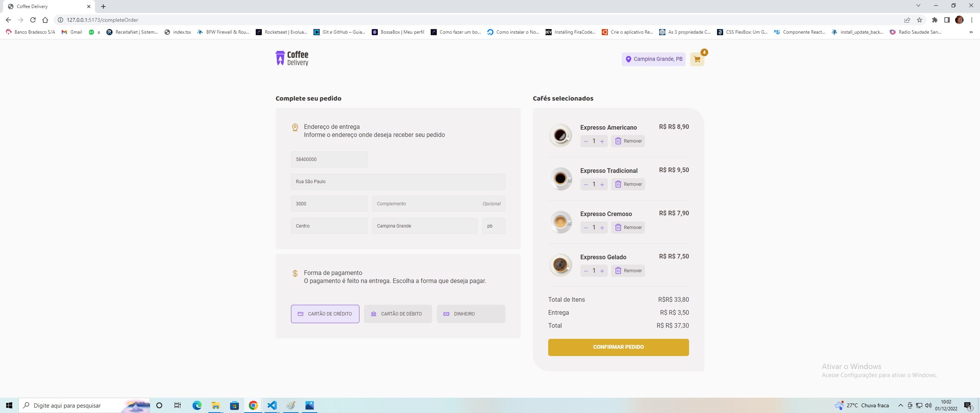This screenshot has width=980, height=413.
Task: Show hidden system tray icons
Action: click(x=900, y=405)
